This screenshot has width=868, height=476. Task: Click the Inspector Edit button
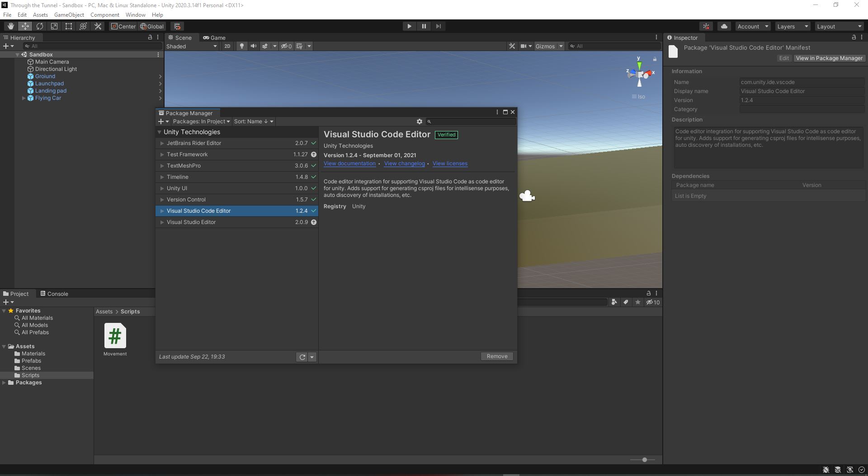point(784,58)
